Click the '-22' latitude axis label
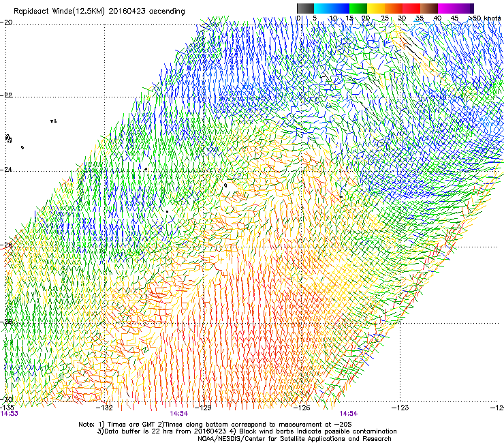 point(7,95)
